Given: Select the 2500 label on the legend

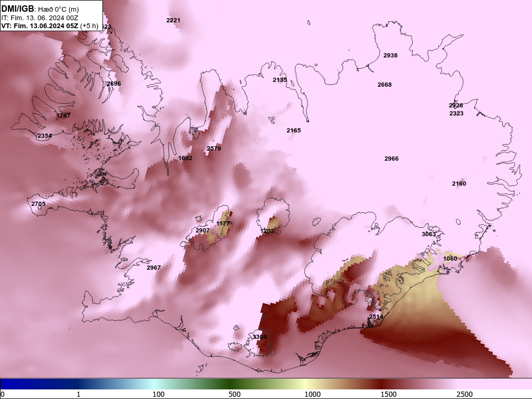Looking at the screenshot, I should pos(464,394).
